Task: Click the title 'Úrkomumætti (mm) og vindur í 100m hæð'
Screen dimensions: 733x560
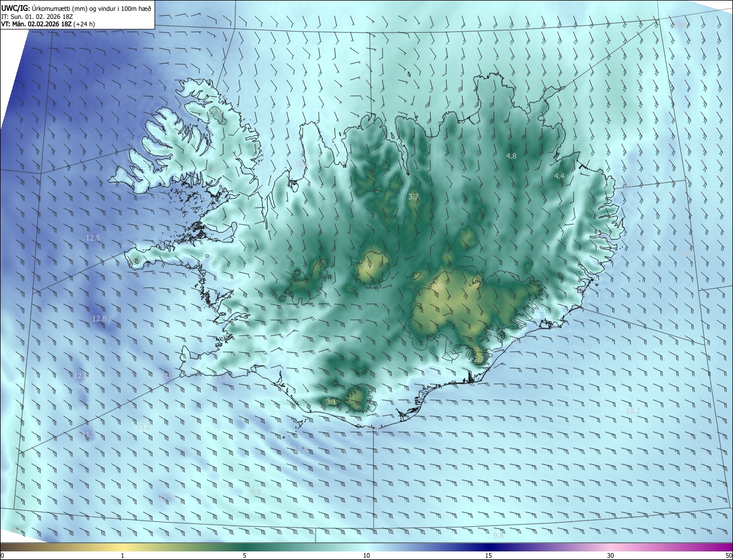Action: coord(91,8)
